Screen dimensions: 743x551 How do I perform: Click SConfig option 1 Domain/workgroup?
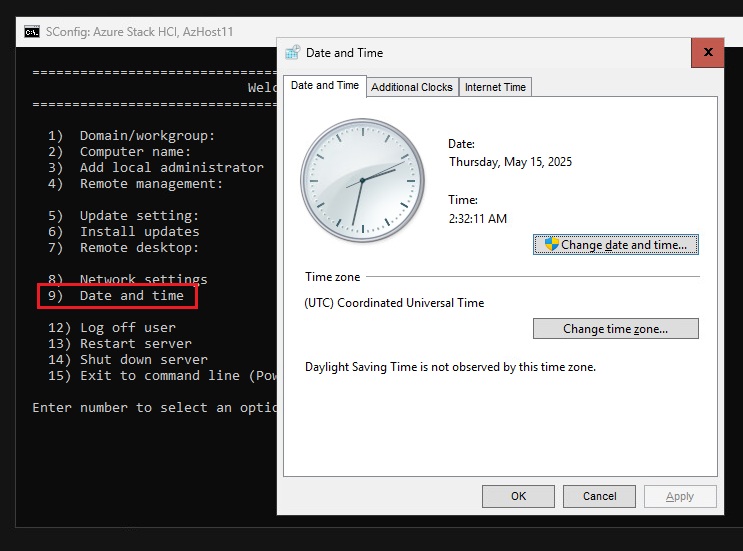131,135
